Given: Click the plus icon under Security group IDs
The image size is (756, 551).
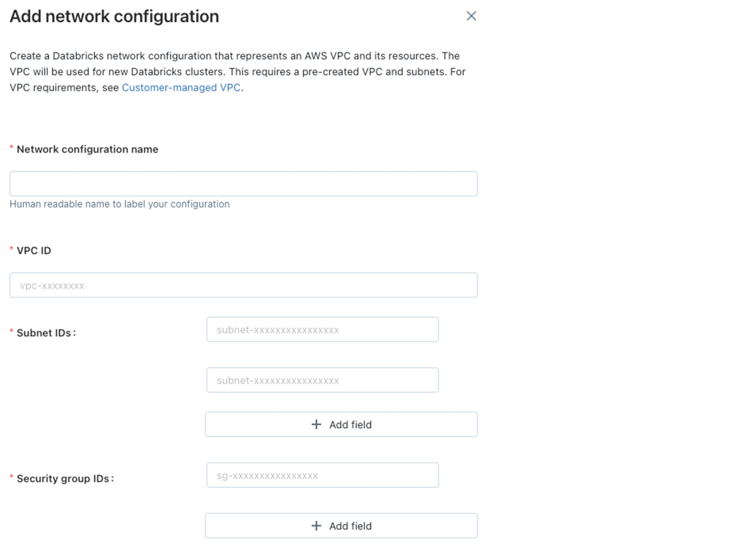Looking at the screenshot, I should [317, 526].
